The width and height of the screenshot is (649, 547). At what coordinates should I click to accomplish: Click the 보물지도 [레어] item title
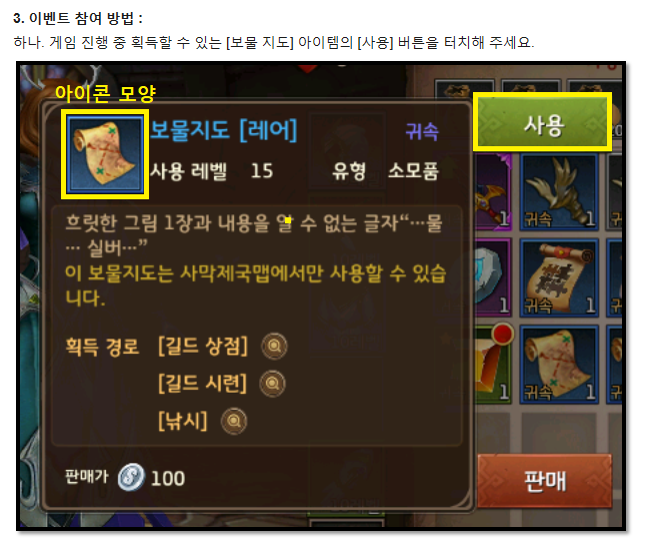(224, 130)
